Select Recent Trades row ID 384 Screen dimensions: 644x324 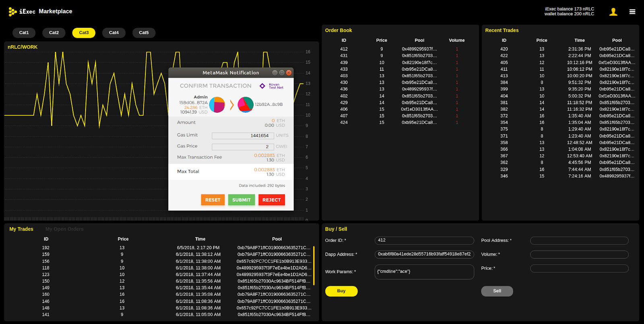click(x=560, y=83)
